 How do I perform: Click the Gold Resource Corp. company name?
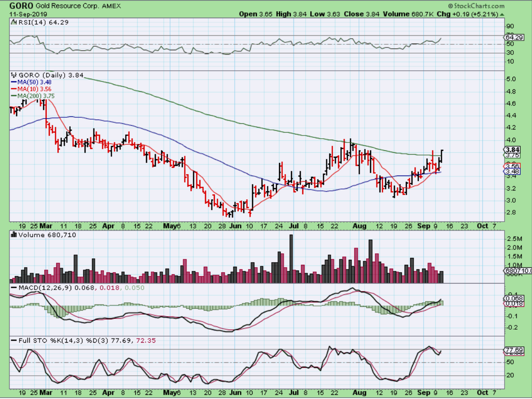(66, 6)
